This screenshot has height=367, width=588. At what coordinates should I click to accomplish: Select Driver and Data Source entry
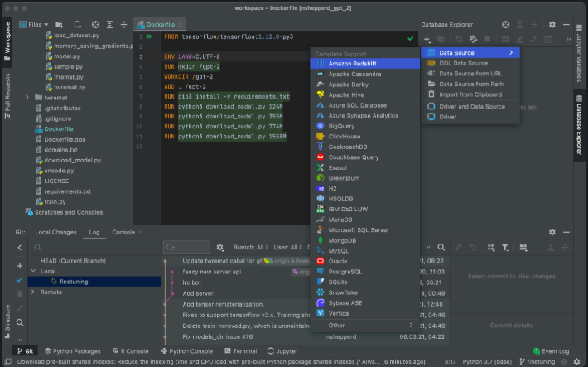[x=470, y=107]
